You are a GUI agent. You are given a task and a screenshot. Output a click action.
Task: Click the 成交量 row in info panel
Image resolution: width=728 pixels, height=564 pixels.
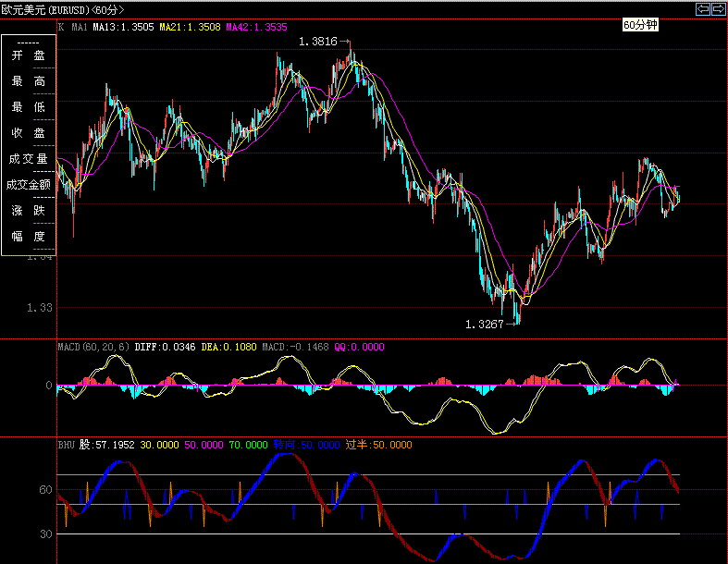(28, 159)
